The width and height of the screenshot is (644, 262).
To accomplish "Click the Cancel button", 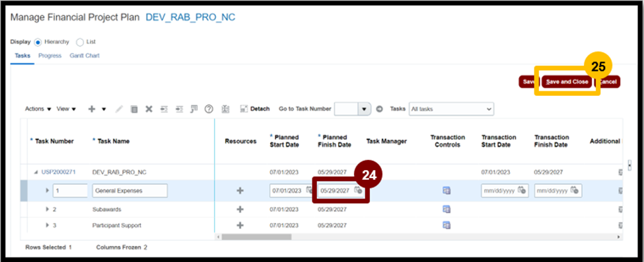I will click(608, 82).
